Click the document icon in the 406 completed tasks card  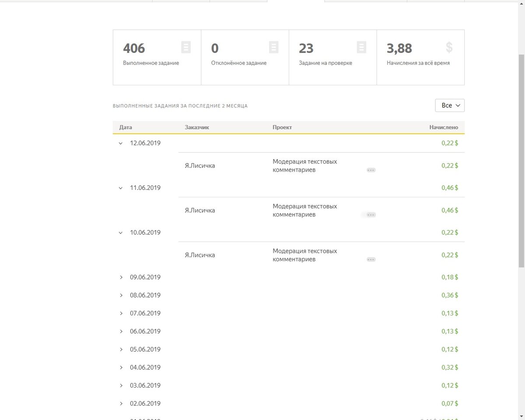(186, 47)
